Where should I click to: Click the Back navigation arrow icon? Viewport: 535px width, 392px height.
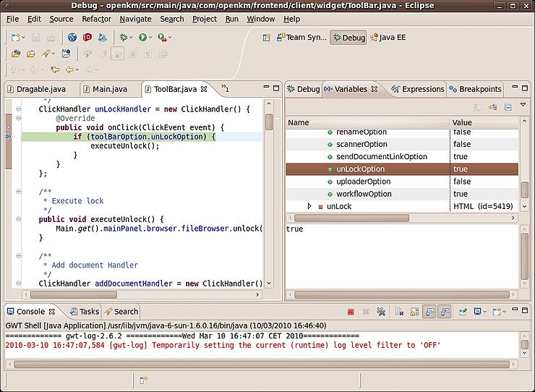(69, 69)
